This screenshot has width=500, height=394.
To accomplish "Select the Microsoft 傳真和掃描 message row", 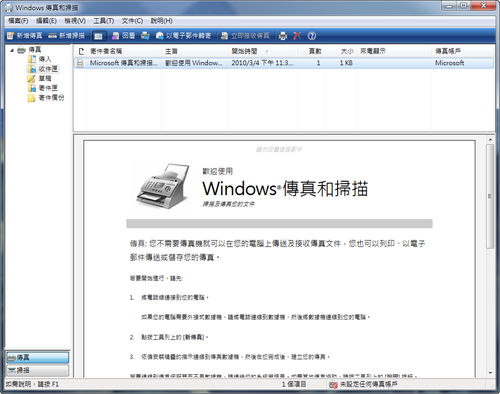I will coord(284,63).
